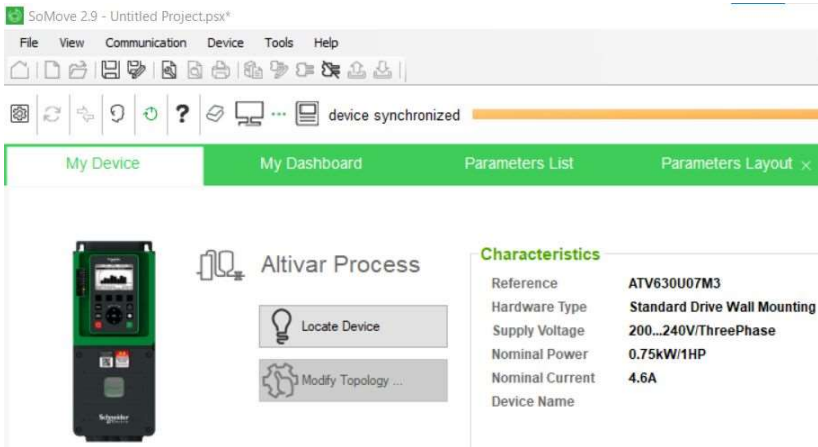Click the computer monitor connection icon
The image size is (818, 447).
(x=249, y=114)
